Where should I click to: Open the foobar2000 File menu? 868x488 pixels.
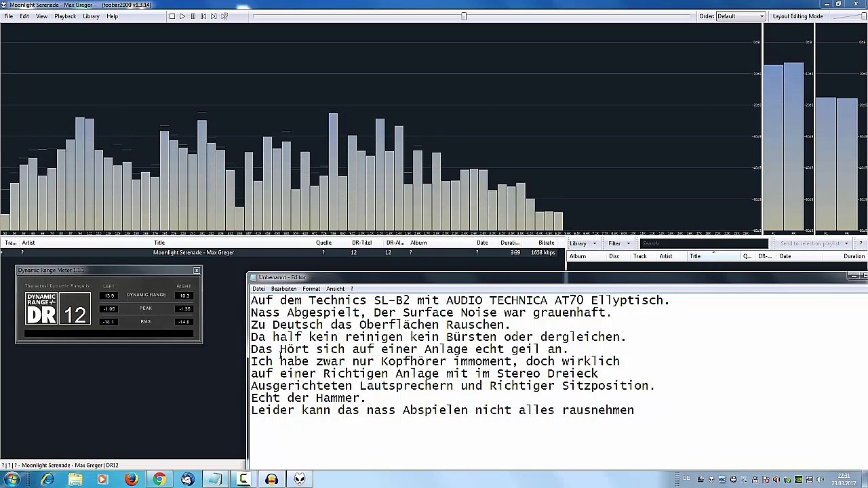[9, 16]
